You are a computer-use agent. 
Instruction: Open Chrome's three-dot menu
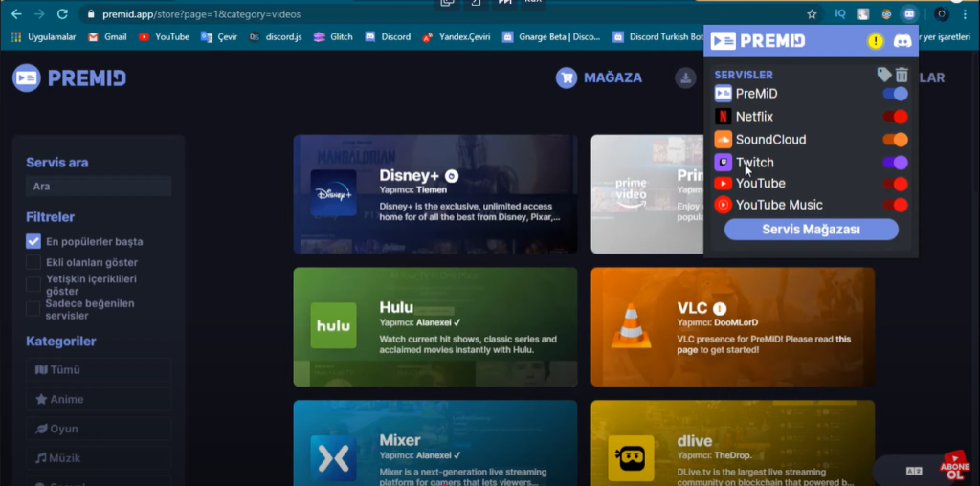[x=965, y=13]
